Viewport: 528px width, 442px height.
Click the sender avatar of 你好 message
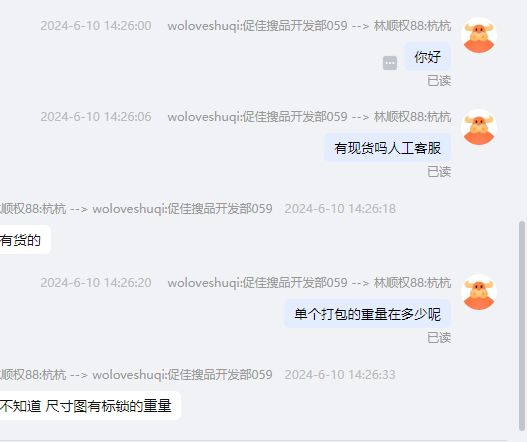coord(479,35)
